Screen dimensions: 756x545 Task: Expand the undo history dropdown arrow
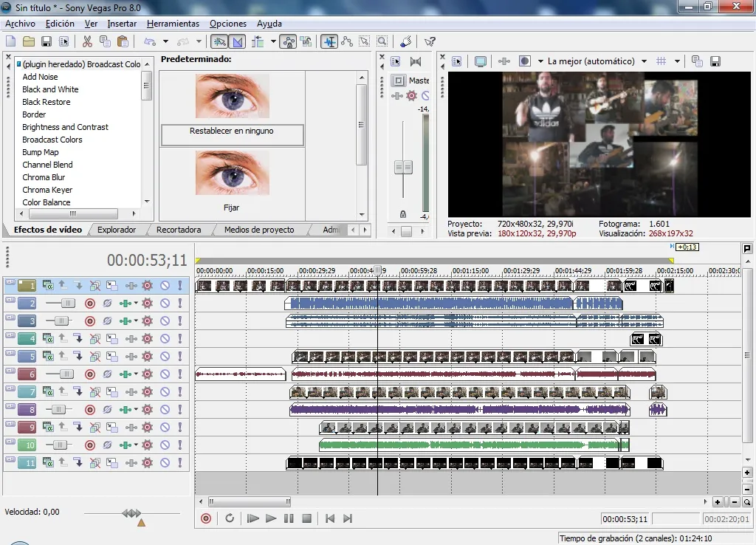click(x=165, y=41)
